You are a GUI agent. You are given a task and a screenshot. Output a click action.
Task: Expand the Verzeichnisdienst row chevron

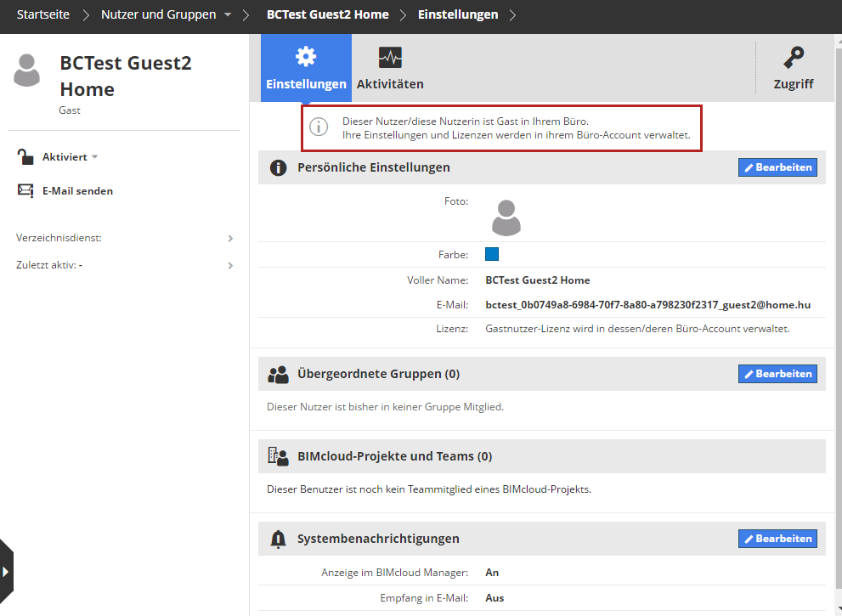coord(230,239)
